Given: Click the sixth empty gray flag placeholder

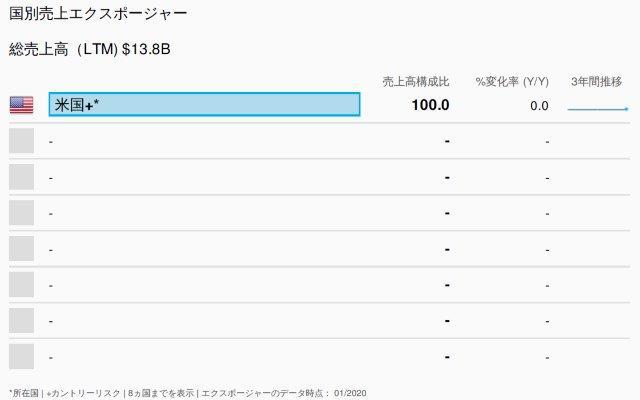Looking at the screenshot, I should [21, 320].
